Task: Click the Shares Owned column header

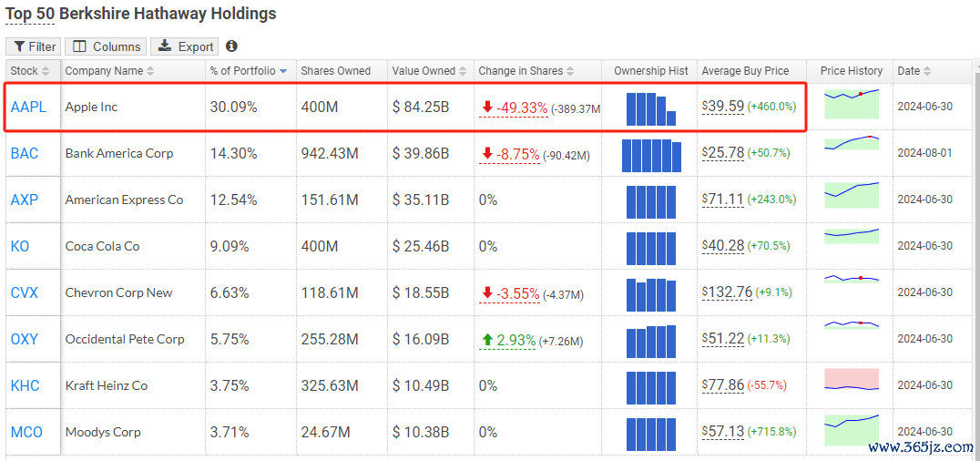Action: click(336, 71)
